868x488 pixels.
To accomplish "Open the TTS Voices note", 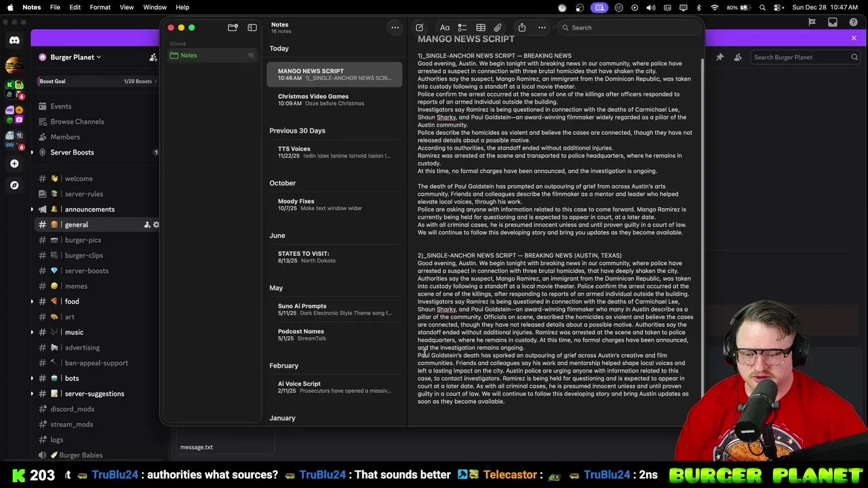I will [334, 152].
